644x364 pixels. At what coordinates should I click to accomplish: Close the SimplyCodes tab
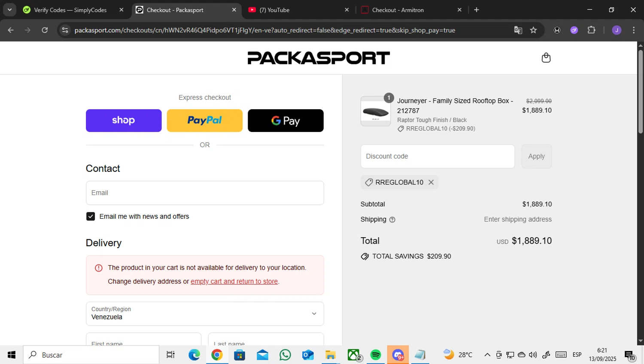coord(122,10)
